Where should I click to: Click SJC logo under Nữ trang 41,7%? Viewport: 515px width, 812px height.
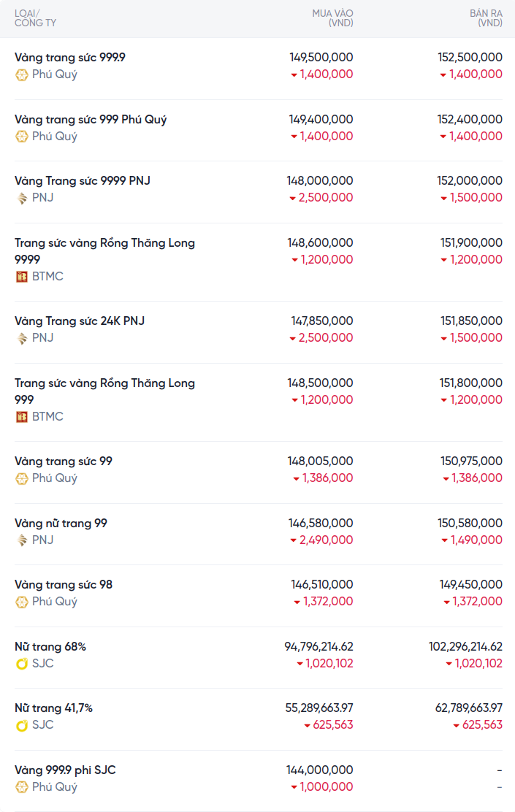(x=22, y=725)
